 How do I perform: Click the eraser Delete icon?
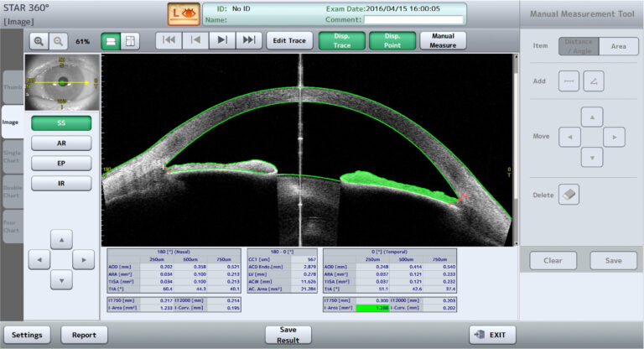pyautogui.click(x=569, y=195)
